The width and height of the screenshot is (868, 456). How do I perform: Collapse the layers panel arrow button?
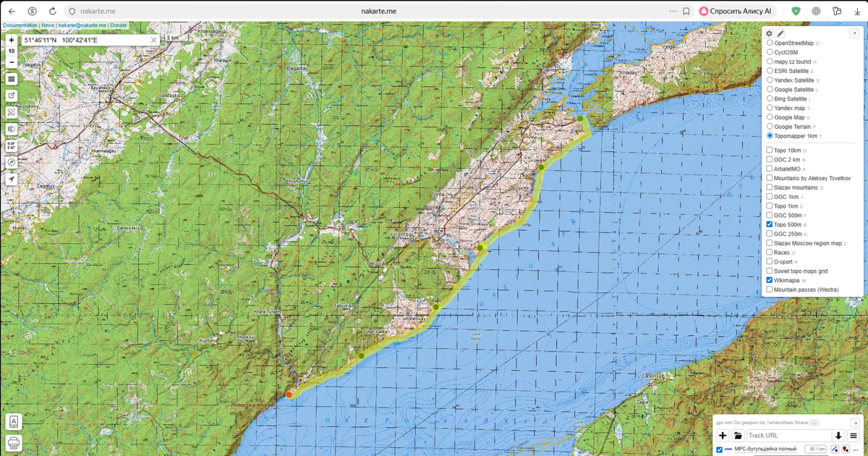(x=854, y=33)
